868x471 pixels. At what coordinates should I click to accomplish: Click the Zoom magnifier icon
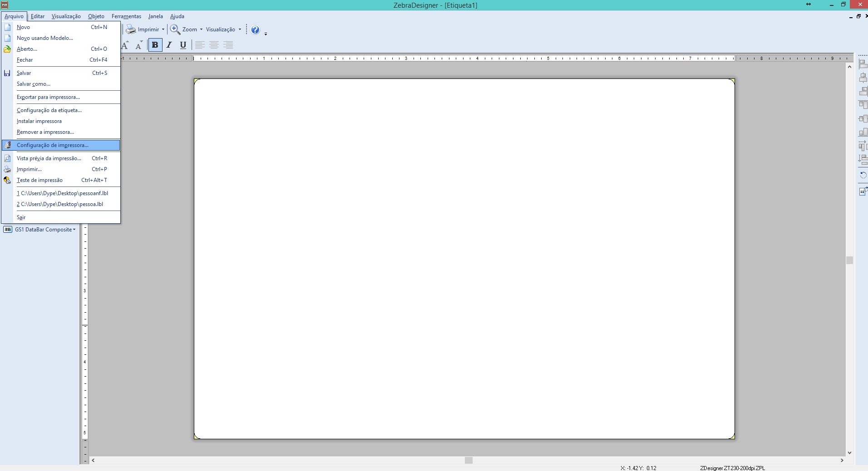click(175, 29)
